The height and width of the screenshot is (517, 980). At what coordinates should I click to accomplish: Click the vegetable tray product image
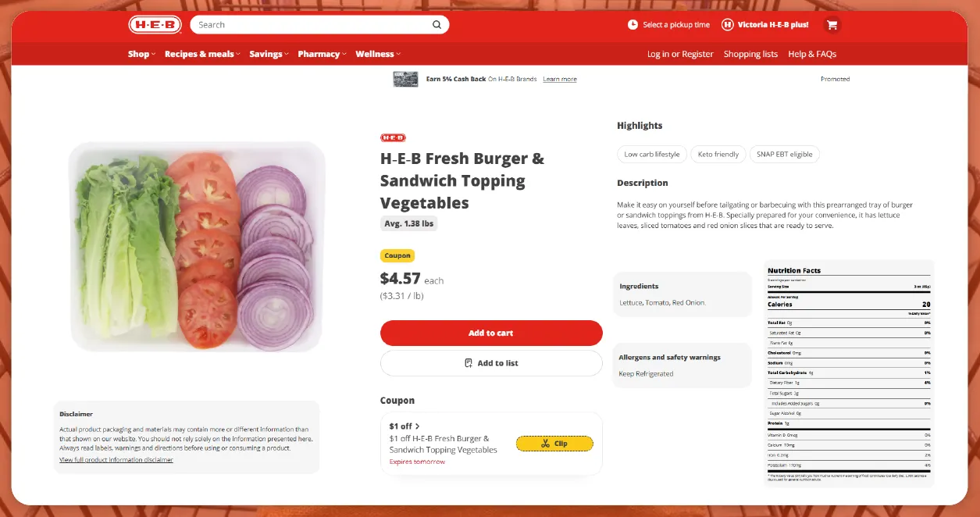[x=197, y=247]
